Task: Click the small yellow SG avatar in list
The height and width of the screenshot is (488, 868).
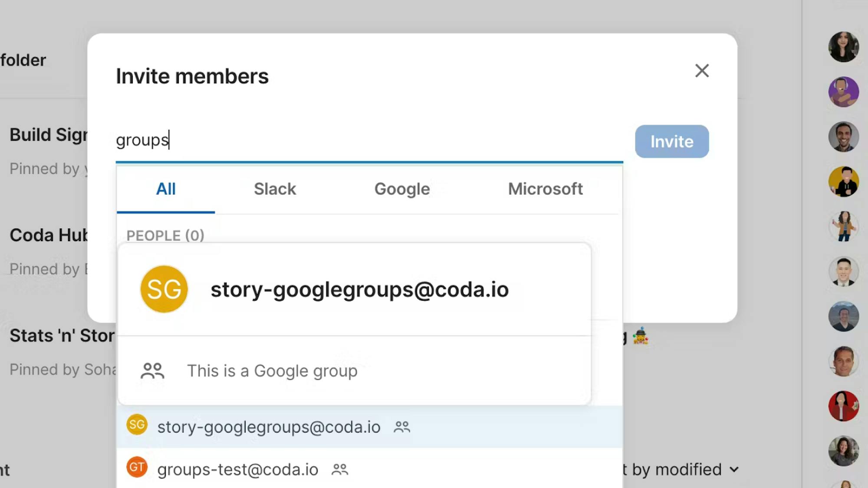Action: (x=137, y=425)
